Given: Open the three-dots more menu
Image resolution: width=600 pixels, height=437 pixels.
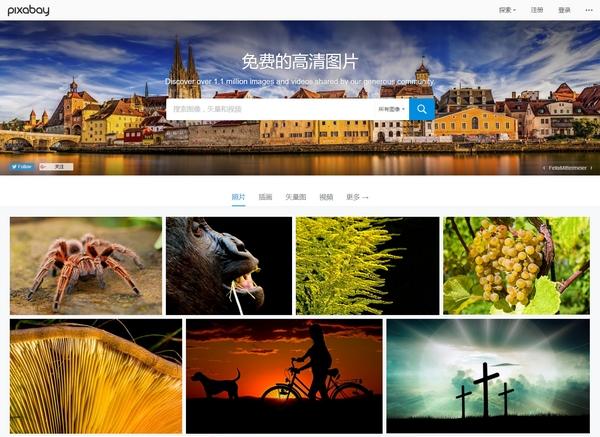Looking at the screenshot, I should coord(589,10).
